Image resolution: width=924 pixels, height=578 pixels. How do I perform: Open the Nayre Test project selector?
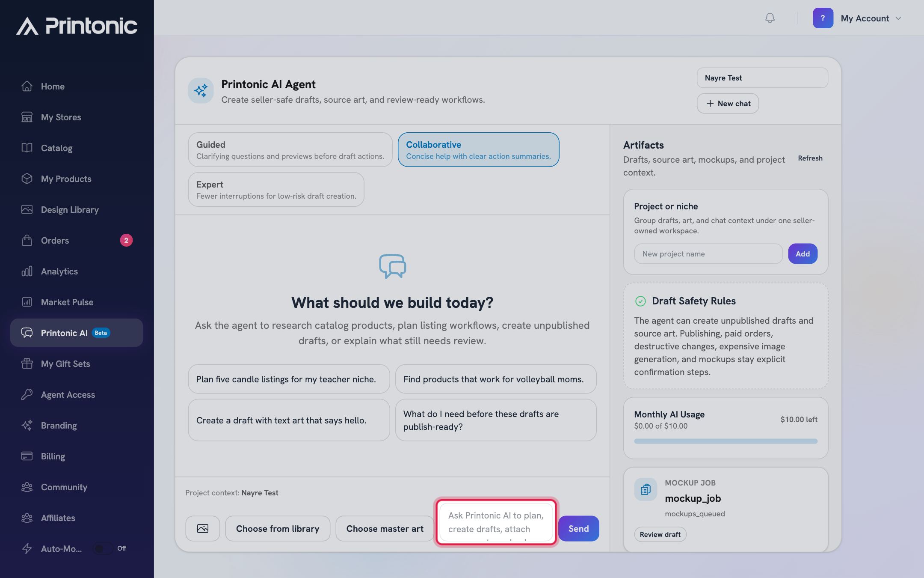point(762,78)
